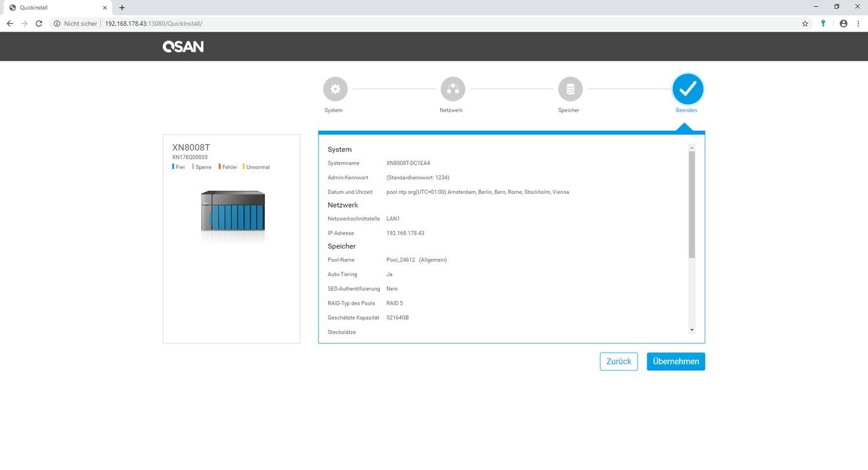
Task: Open the Chrome three-dot menu
Action: click(858, 24)
